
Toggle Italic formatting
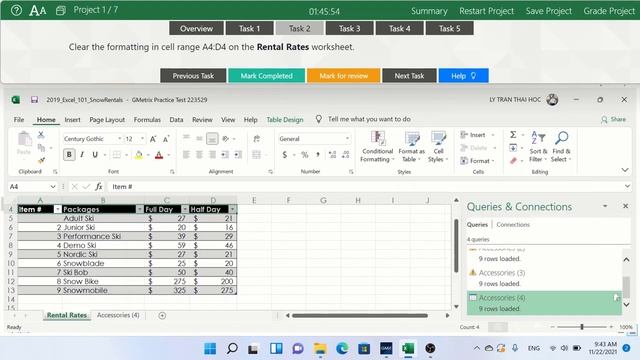(82, 155)
